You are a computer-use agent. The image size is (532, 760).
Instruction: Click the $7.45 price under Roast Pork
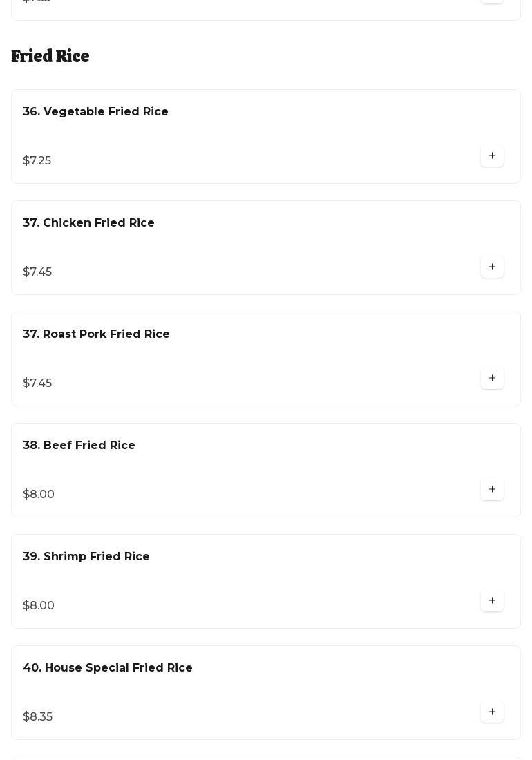click(x=37, y=383)
